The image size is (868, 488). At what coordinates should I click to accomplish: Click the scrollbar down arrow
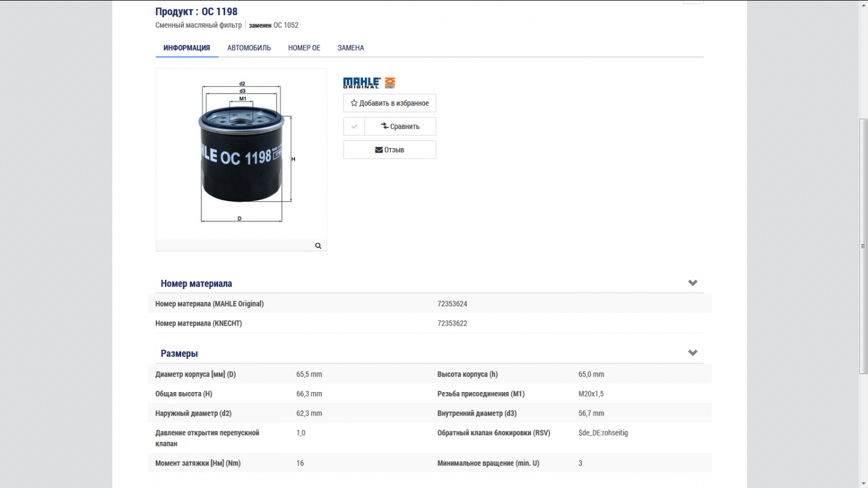(x=863, y=483)
